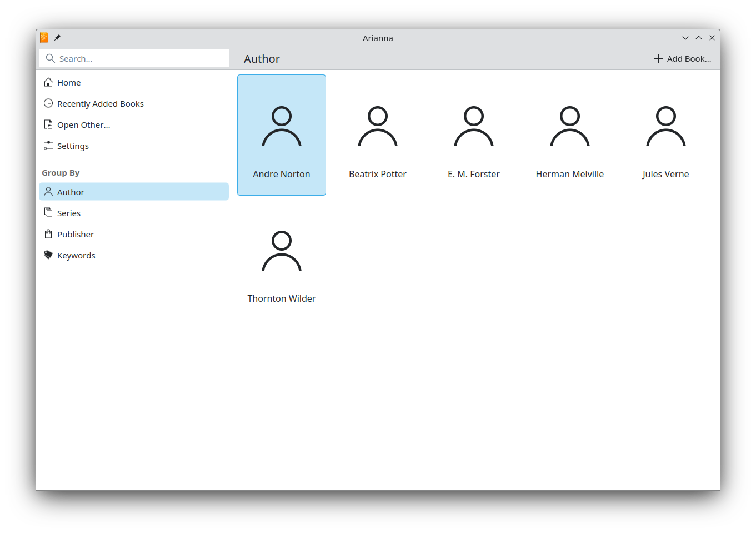Open Recently Added Books list
756x533 pixels.
click(x=100, y=104)
